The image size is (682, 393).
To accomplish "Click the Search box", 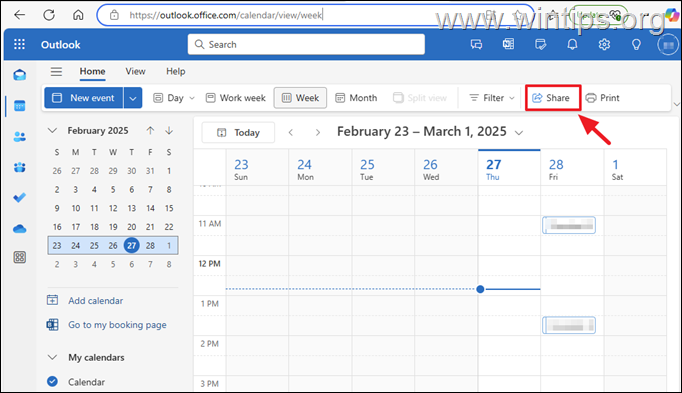I will [x=306, y=44].
